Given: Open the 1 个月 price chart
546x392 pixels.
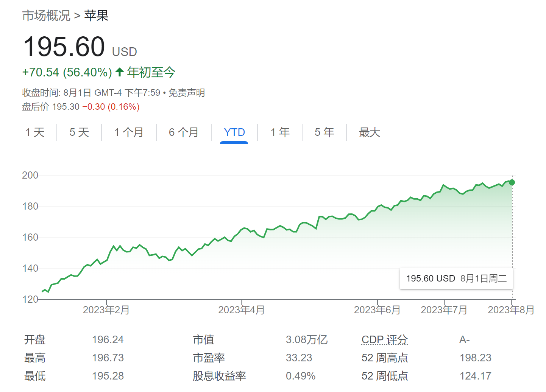Looking at the screenshot, I should coord(128,132).
